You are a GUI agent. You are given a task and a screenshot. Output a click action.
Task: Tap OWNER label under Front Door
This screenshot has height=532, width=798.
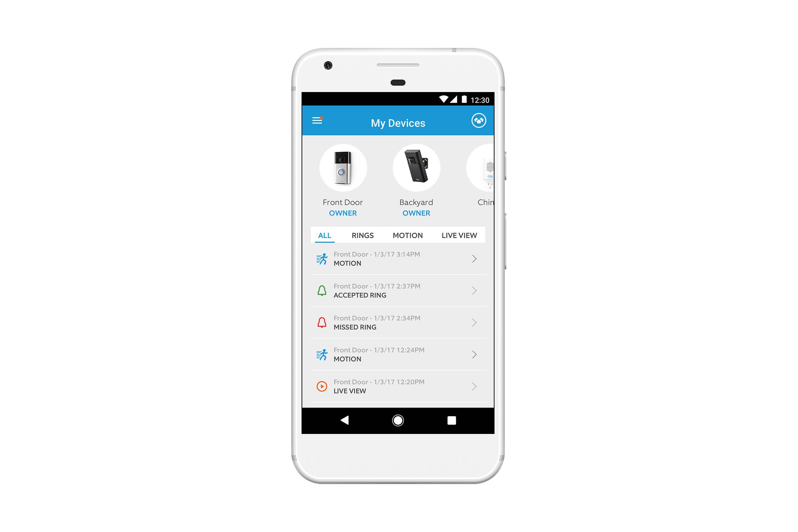tap(344, 213)
